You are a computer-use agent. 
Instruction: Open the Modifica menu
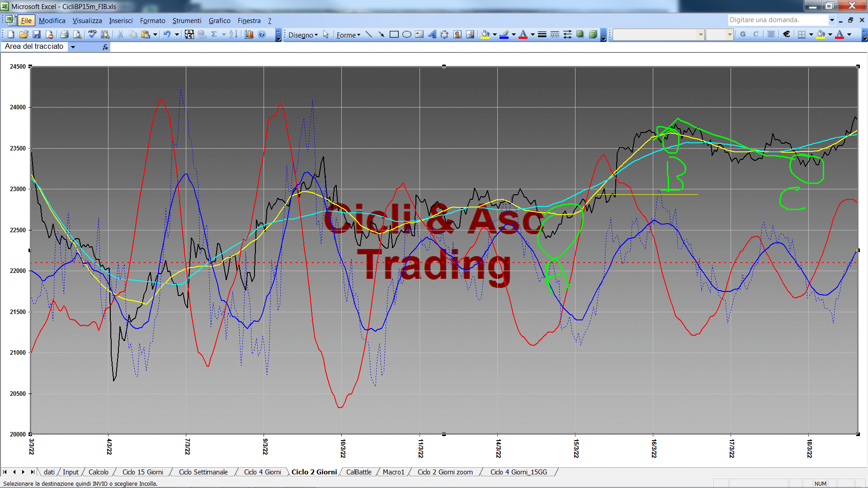coord(52,21)
